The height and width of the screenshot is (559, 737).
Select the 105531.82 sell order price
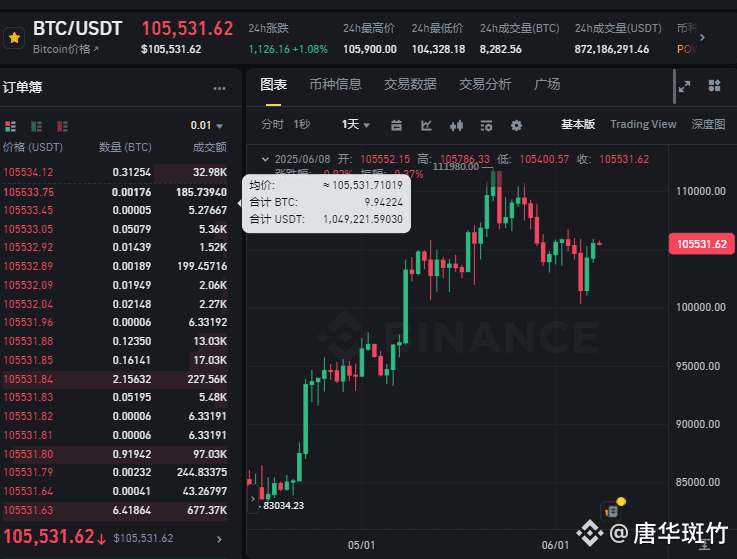tap(28, 417)
